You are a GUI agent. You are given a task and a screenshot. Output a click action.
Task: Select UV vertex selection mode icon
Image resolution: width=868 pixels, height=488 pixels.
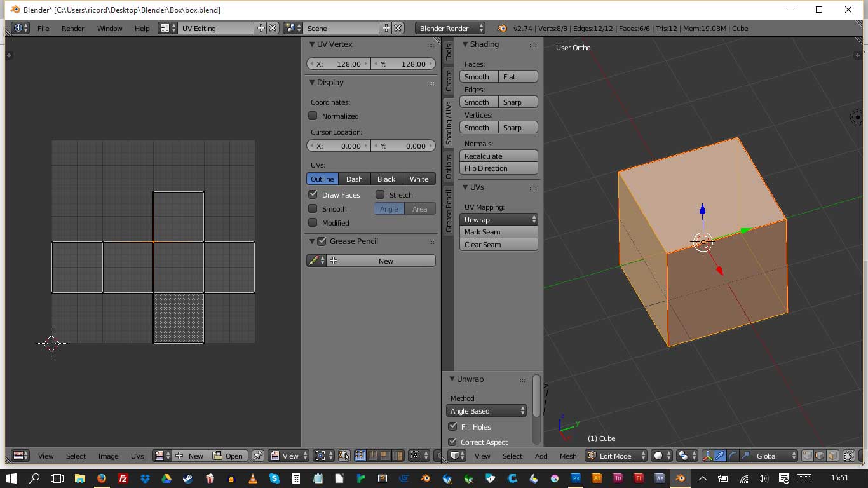[360, 456]
